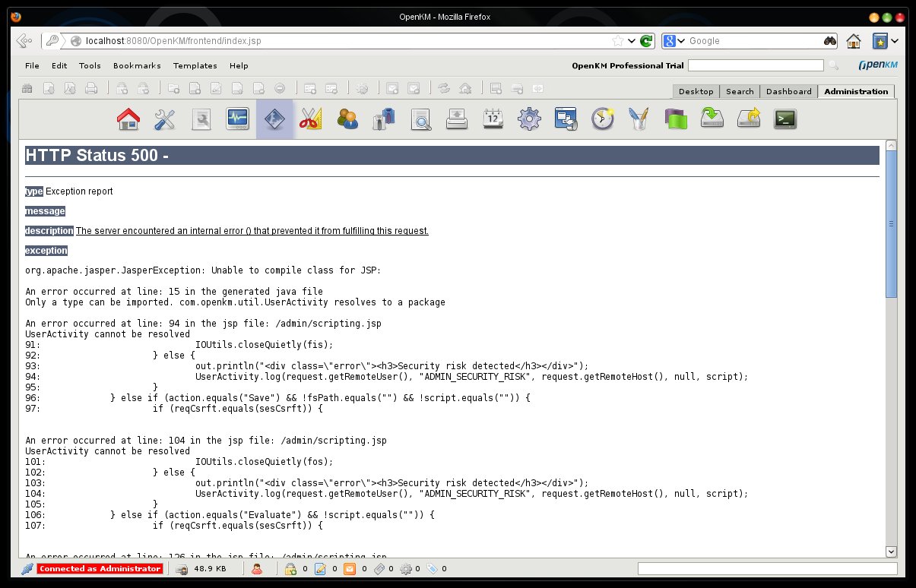Viewport: 916px width, 588px height.
Task: Open the Templates menu
Action: point(195,66)
